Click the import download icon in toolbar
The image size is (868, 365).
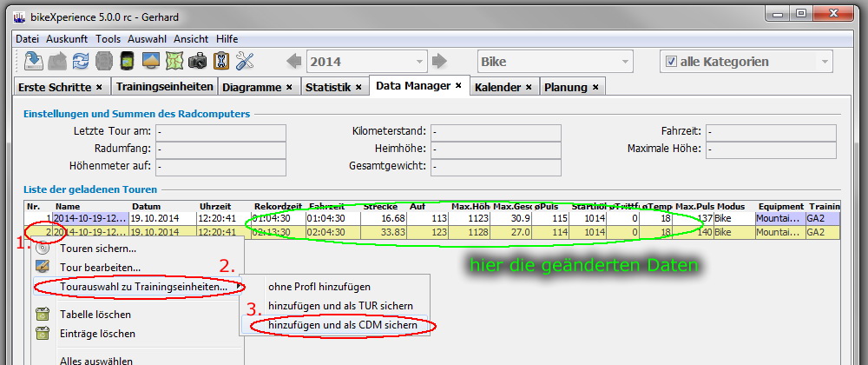tap(34, 61)
